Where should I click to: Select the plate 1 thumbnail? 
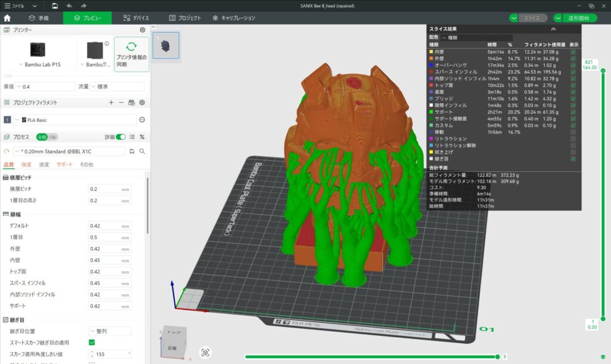click(x=165, y=45)
